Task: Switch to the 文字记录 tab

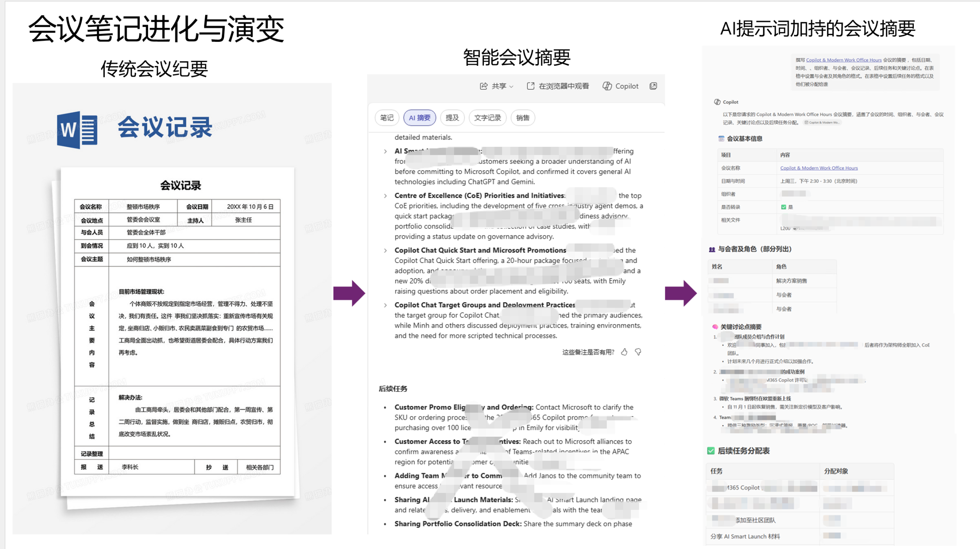Action: point(487,118)
